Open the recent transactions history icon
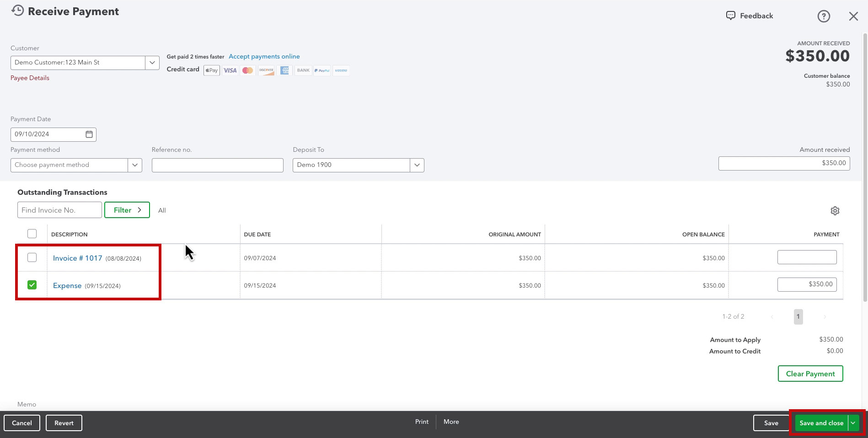Viewport: 868px width, 438px height. click(17, 11)
